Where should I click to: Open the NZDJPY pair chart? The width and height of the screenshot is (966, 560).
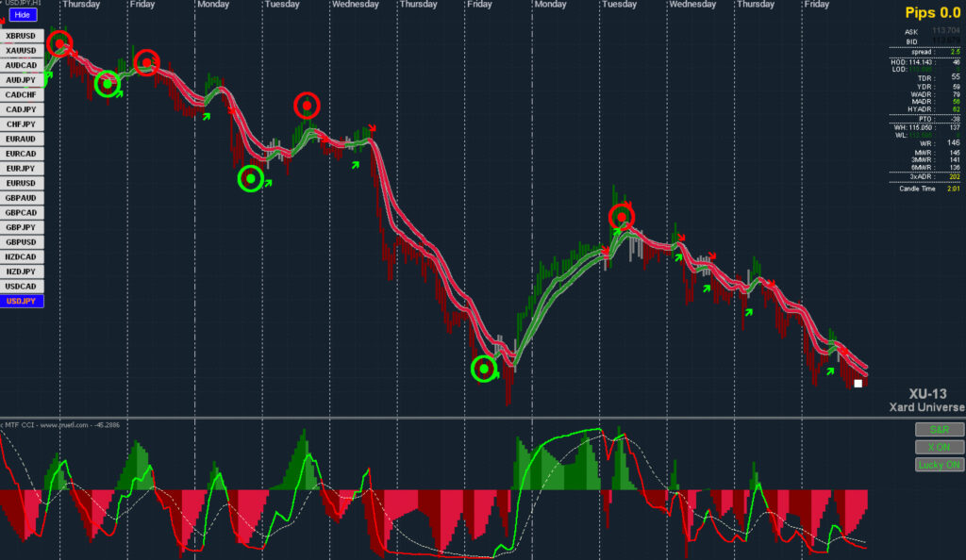pos(22,272)
